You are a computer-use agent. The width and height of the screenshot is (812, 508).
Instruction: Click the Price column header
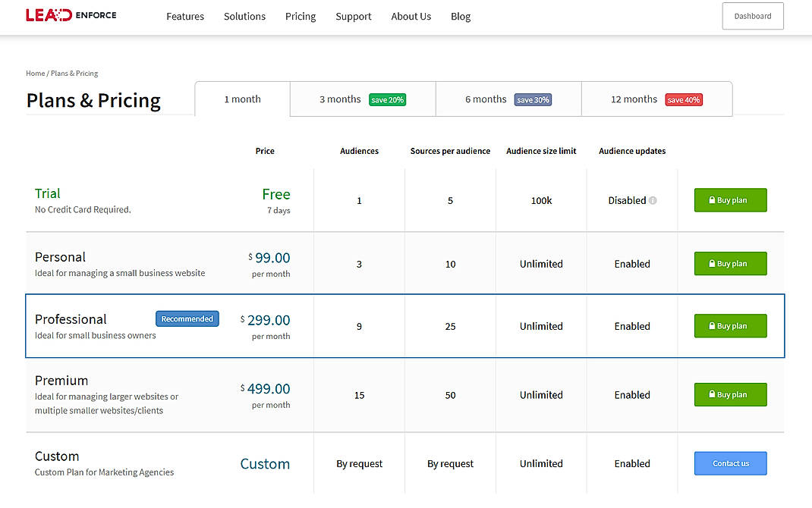click(x=265, y=151)
